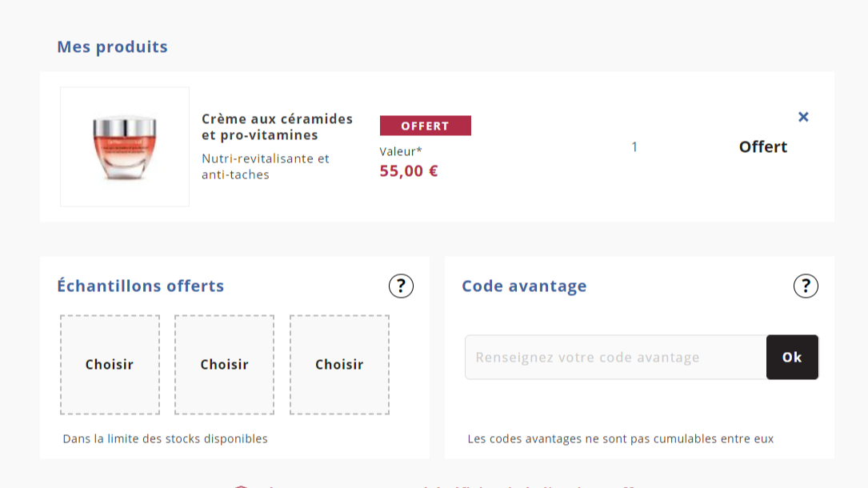Click the bold Offert total text
This screenshot has width=868, height=488.
pos(762,147)
